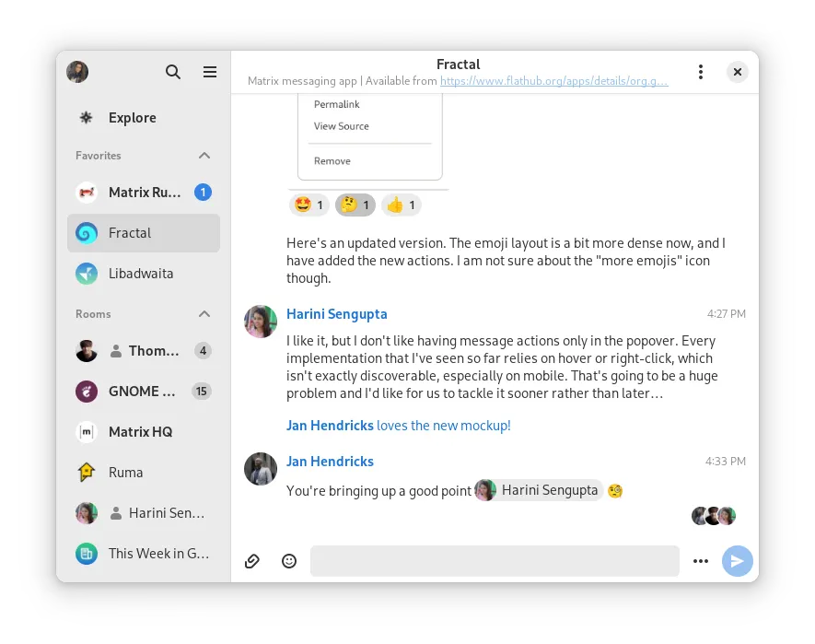Open the search icon in sidebar header
The height and width of the screenshot is (644, 815).
point(173,72)
